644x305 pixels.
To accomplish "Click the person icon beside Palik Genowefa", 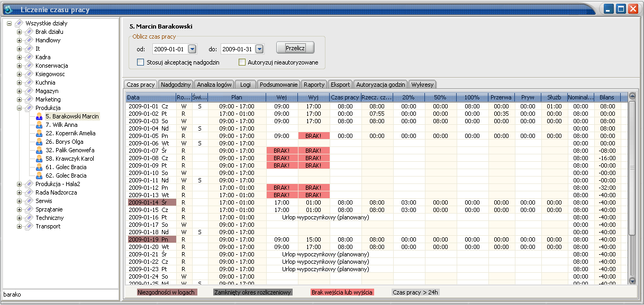I will click(x=39, y=150).
